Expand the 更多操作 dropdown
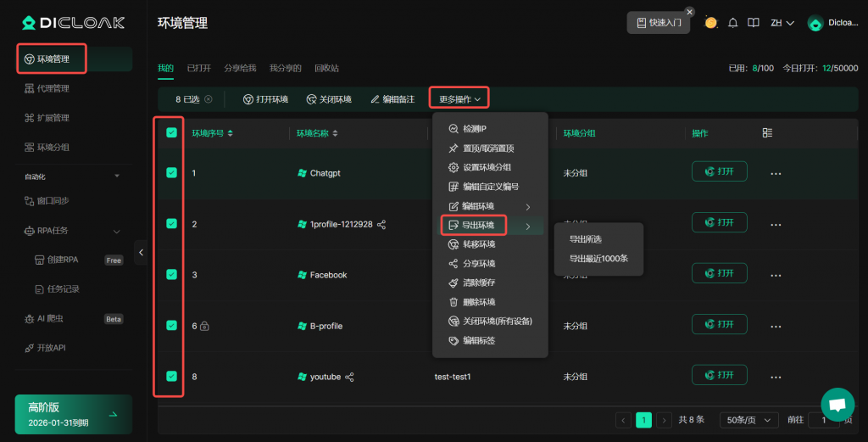 pyautogui.click(x=459, y=99)
